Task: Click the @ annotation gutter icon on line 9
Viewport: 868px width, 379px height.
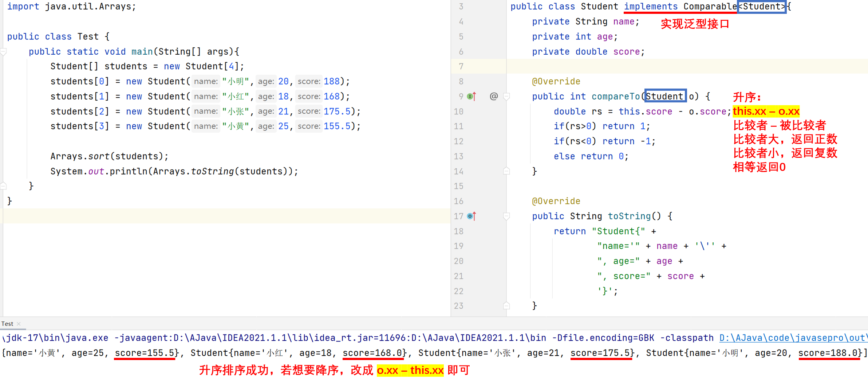Action: [x=494, y=96]
